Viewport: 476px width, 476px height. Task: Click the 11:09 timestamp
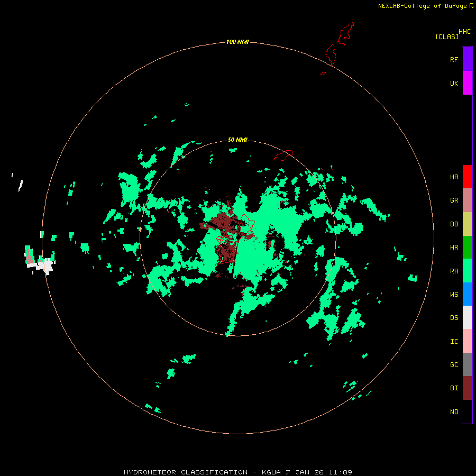[341, 472]
